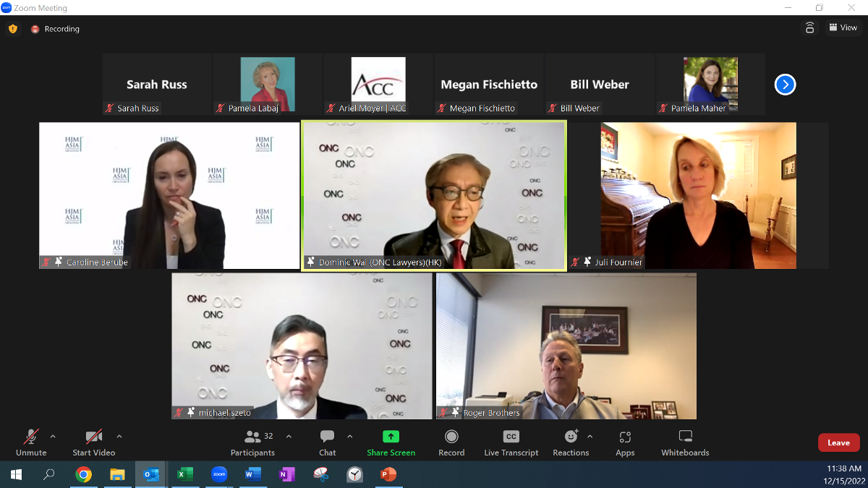868x488 pixels.
Task: Unmute your microphone
Action: 31,442
